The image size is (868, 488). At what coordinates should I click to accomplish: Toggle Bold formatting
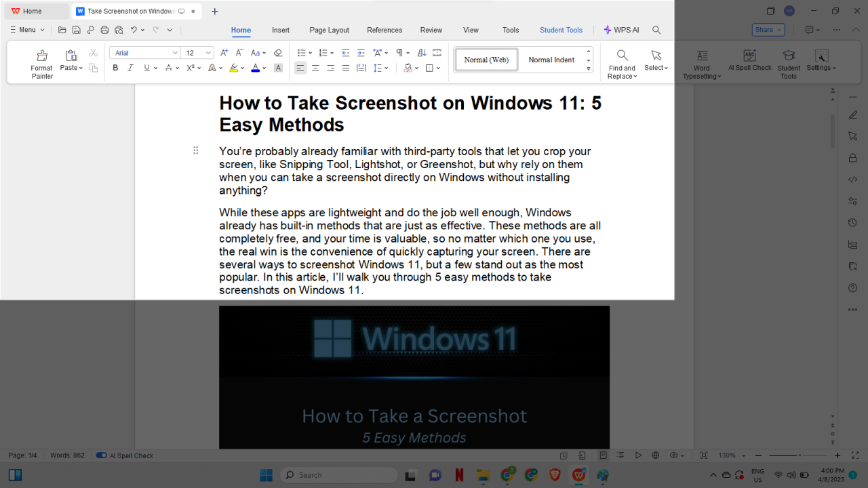click(x=115, y=68)
